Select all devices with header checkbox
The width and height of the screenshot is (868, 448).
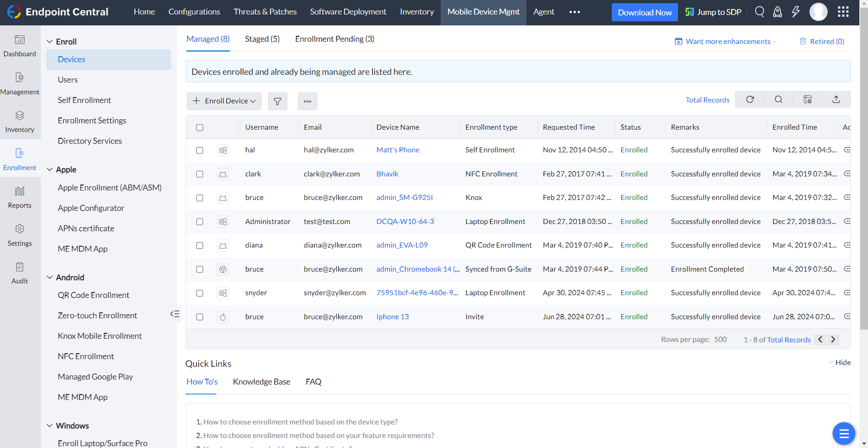(200, 127)
